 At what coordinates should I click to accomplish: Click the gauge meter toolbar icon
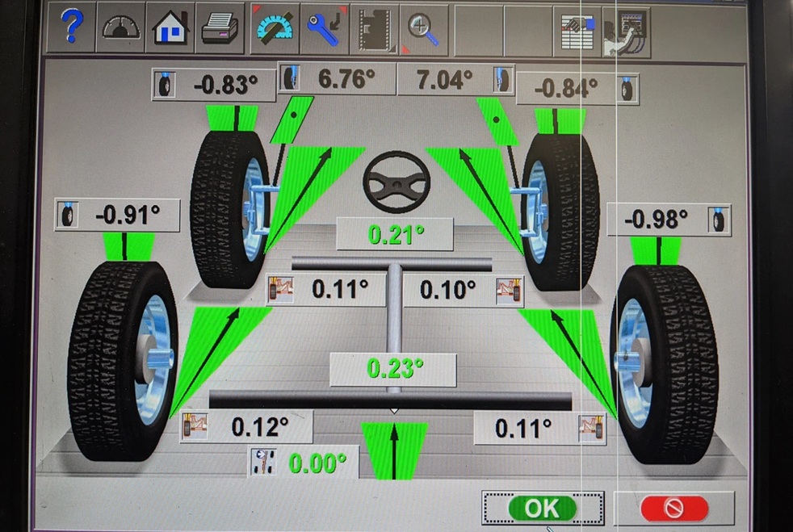point(121,28)
